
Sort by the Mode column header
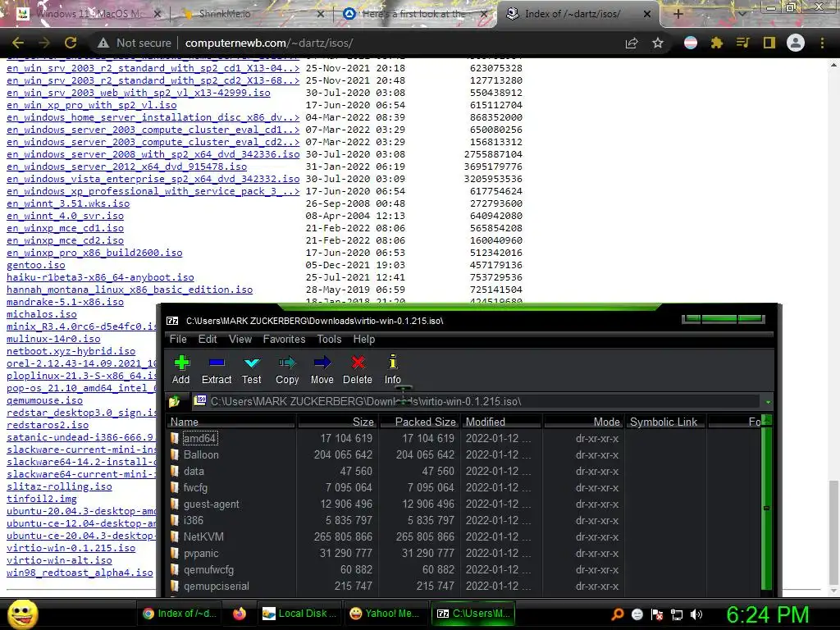pos(584,422)
